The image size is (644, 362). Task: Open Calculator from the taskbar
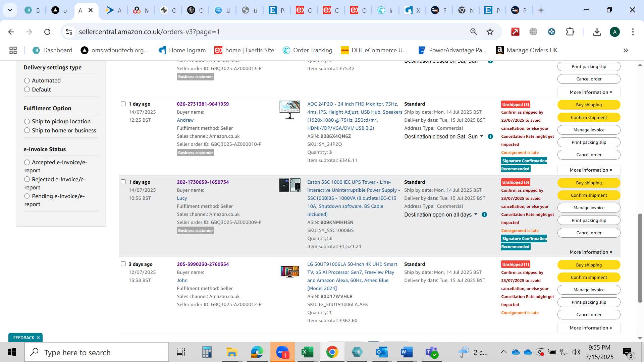[x=207, y=352]
